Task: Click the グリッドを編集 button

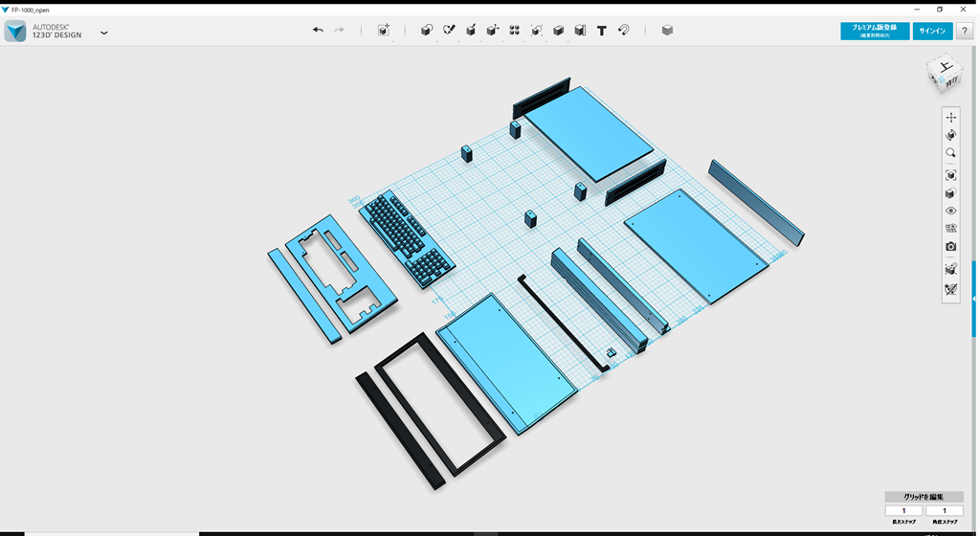Action: tap(924, 497)
